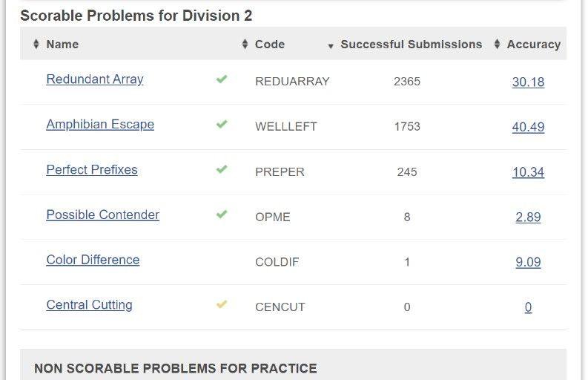Open the Amphibian Escape problem

pos(100,124)
